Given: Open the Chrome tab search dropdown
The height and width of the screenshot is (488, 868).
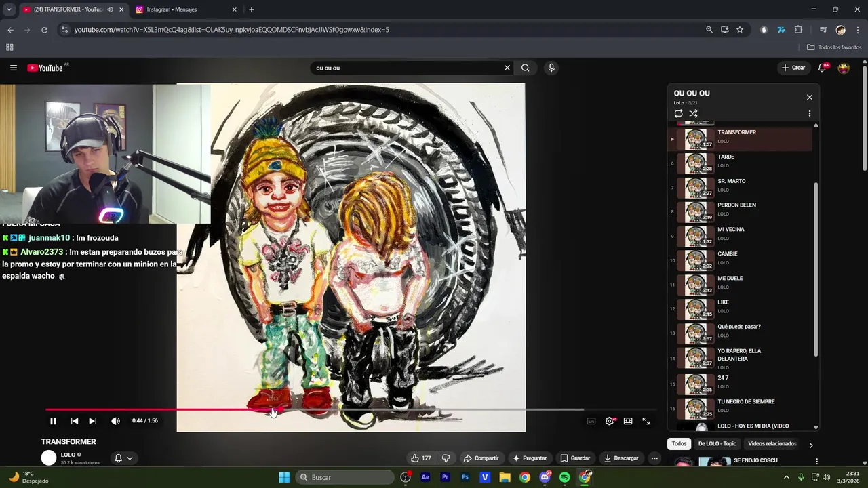Looking at the screenshot, I should [x=9, y=9].
